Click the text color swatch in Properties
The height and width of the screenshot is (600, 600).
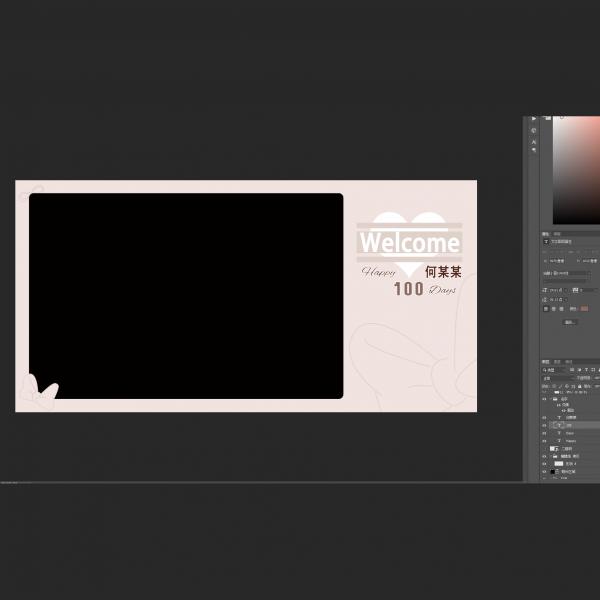coord(585,308)
